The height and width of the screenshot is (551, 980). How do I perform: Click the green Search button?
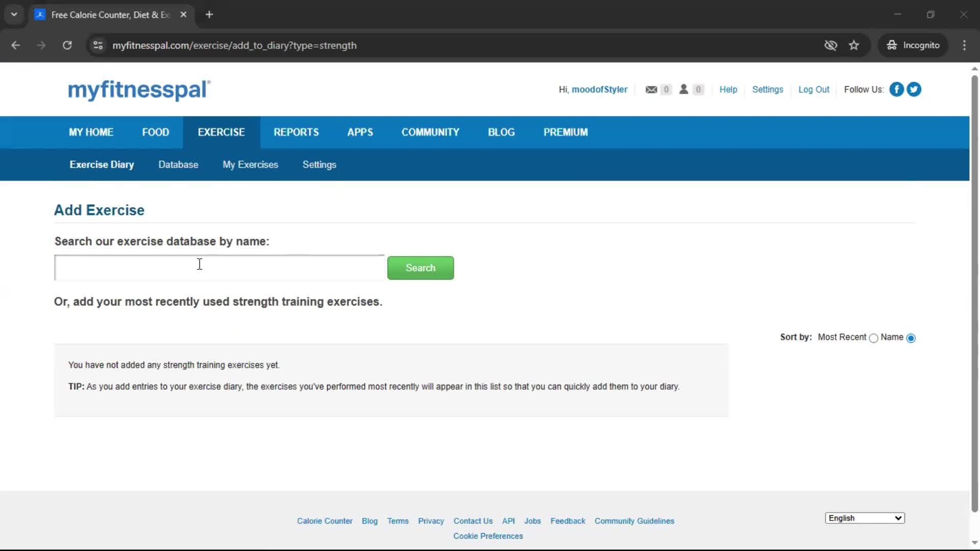coord(421,268)
